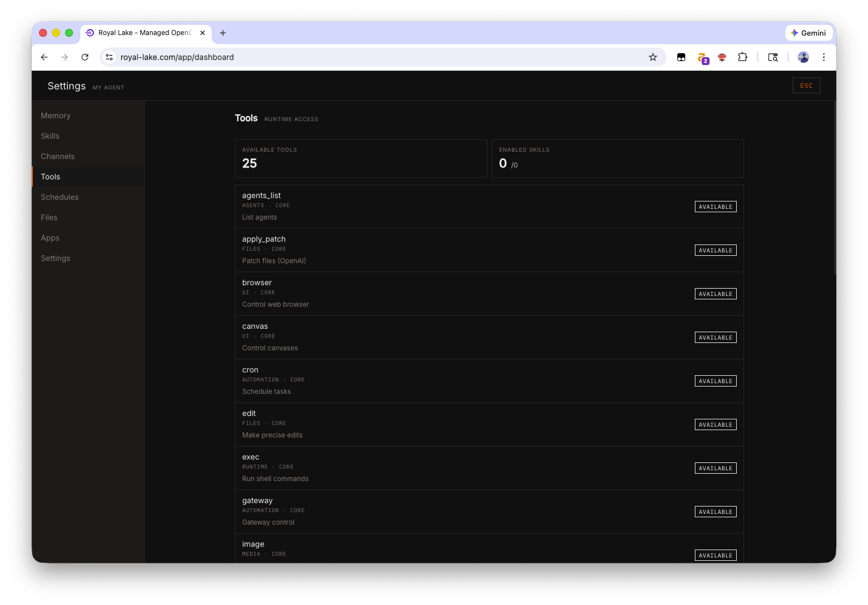Bookmark this page with the star icon
Image resolution: width=868 pixels, height=605 pixels.
tap(653, 57)
